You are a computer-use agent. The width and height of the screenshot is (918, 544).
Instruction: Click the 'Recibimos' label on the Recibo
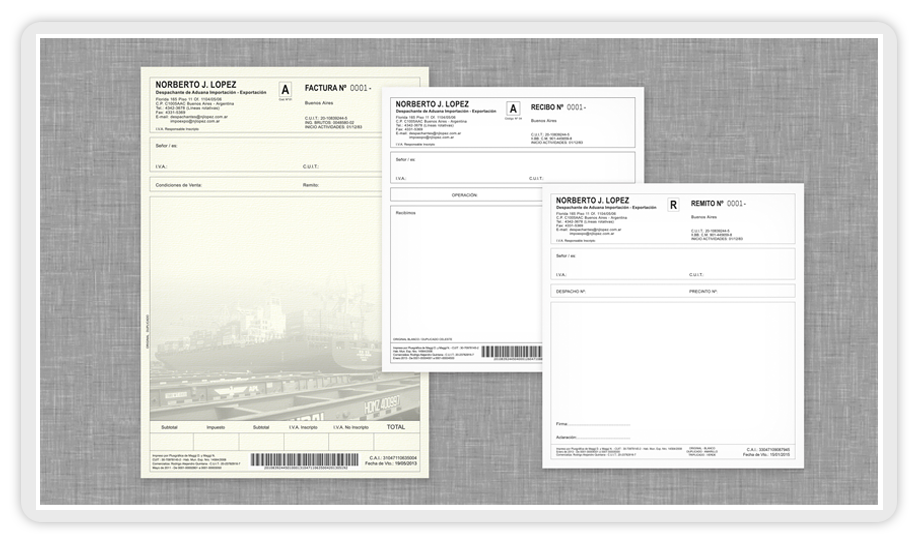tap(405, 213)
